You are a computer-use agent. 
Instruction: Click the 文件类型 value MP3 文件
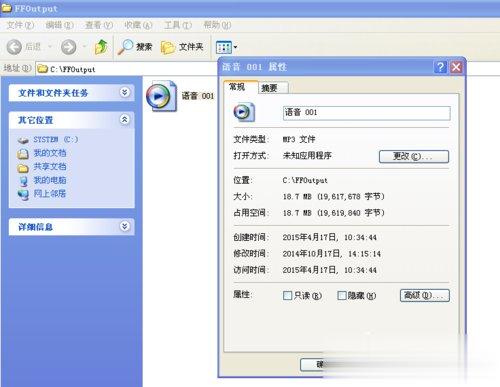[x=299, y=139]
